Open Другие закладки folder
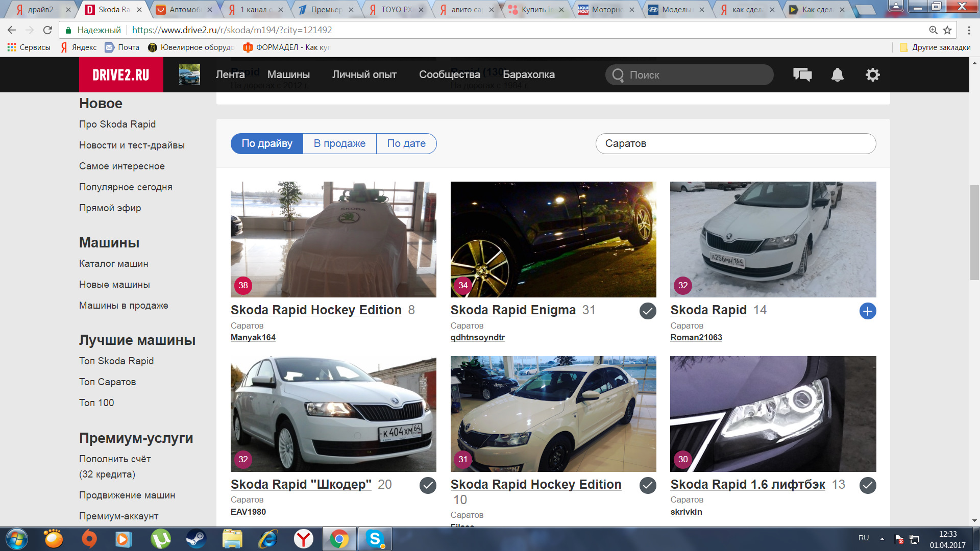Viewport: 980px width, 551px height. [935, 47]
